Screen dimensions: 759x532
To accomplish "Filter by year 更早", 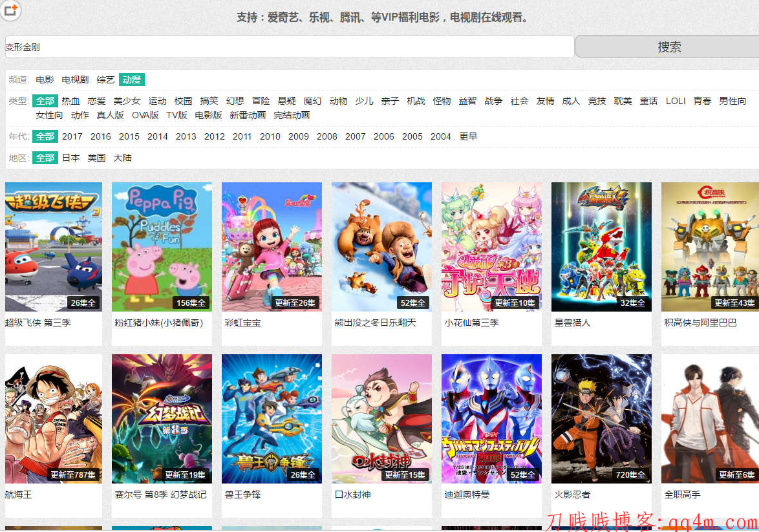I will point(468,136).
